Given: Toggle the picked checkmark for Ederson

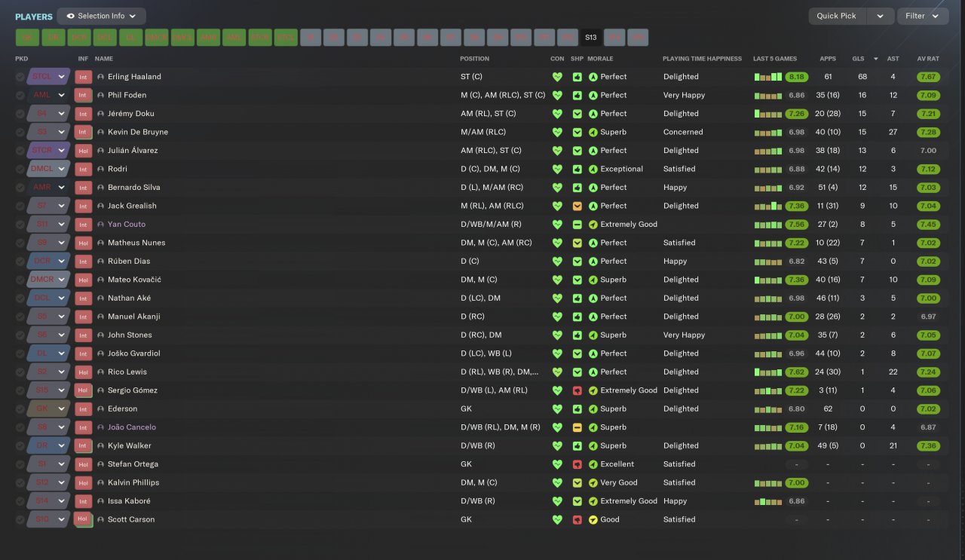Looking at the screenshot, I should tap(20, 409).
